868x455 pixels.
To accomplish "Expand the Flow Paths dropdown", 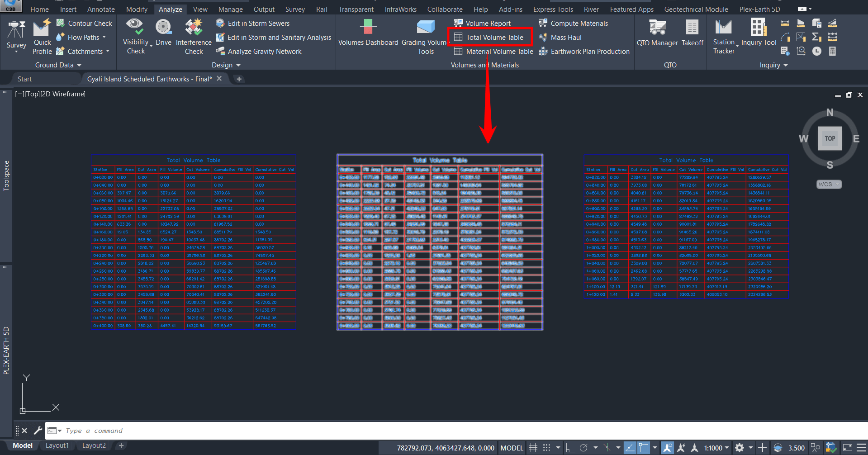I will click(x=104, y=37).
